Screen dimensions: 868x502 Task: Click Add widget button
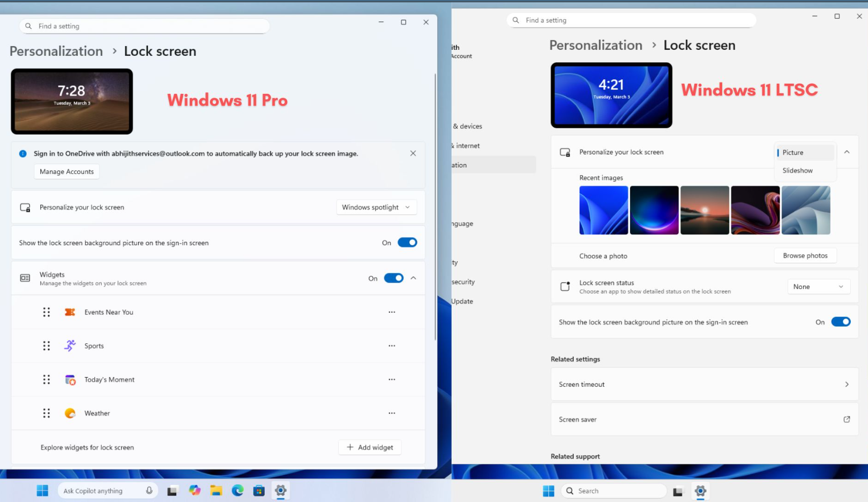tap(370, 447)
